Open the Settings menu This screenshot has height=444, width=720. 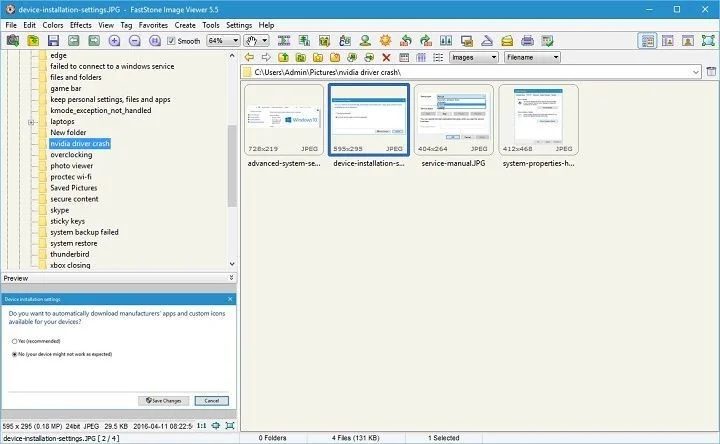coord(239,25)
